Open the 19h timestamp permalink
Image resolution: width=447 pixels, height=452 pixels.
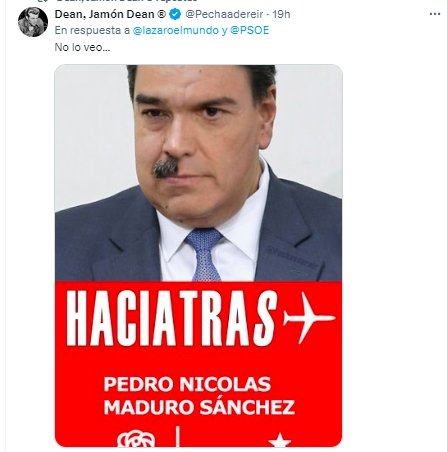281,14
